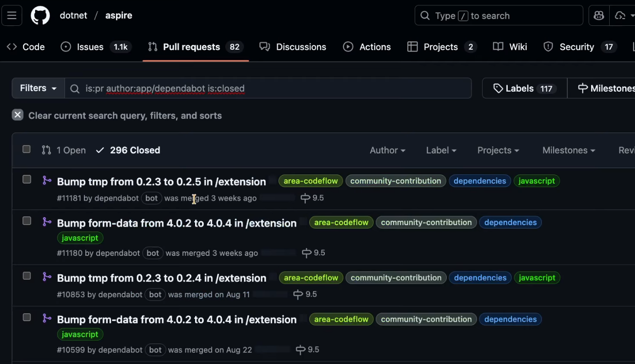This screenshot has width=635, height=364.
Task: Open the Label filter dropdown
Action: pos(441,150)
